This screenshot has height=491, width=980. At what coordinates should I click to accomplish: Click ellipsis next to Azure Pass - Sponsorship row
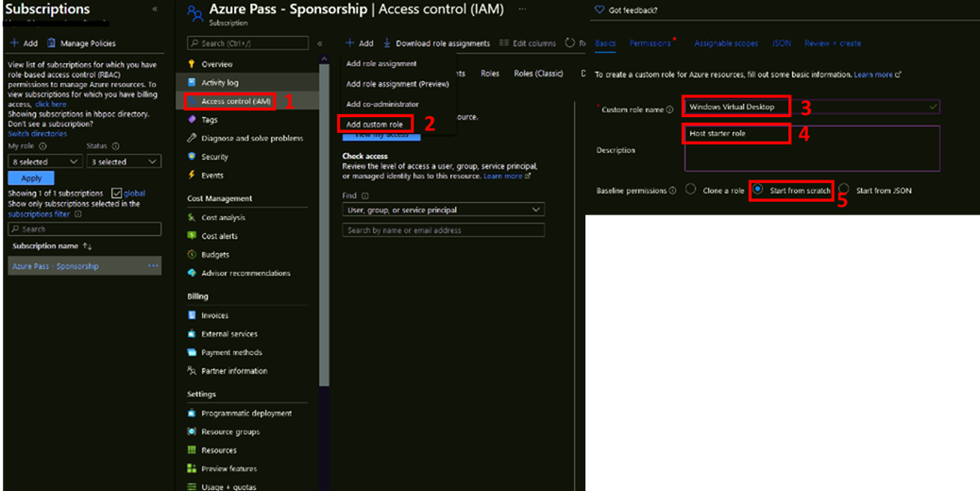pos(153,266)
